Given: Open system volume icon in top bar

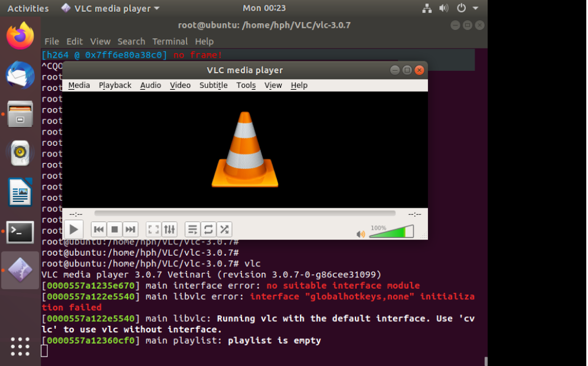Looking at the screenshot, I should (443, 8).
